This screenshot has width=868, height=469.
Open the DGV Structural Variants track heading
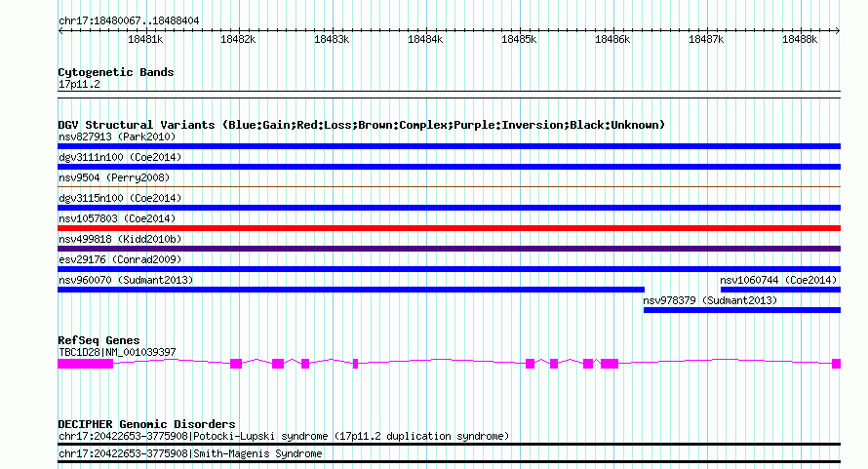[361, 125]
